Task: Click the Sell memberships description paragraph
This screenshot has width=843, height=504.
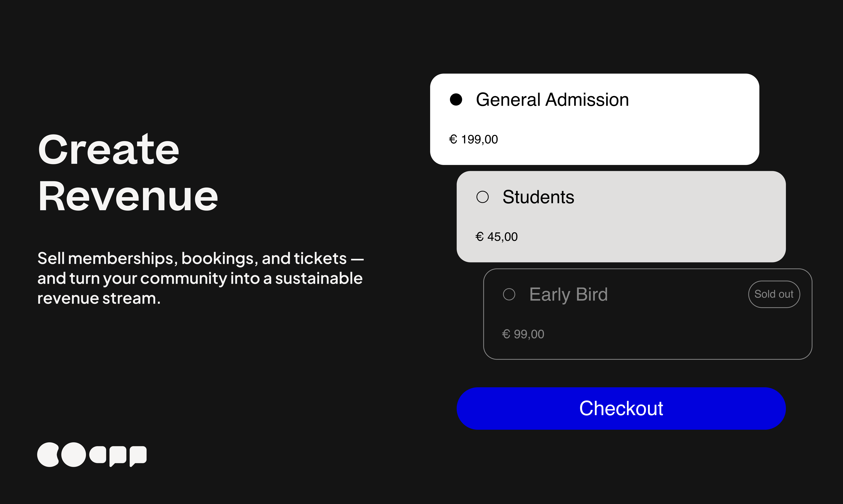Action: pyautogui.click(x=201, y=278)
